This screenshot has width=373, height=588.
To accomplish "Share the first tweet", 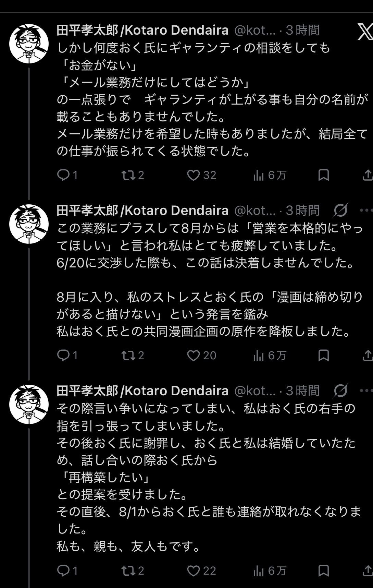I will [x=368, y=175].
